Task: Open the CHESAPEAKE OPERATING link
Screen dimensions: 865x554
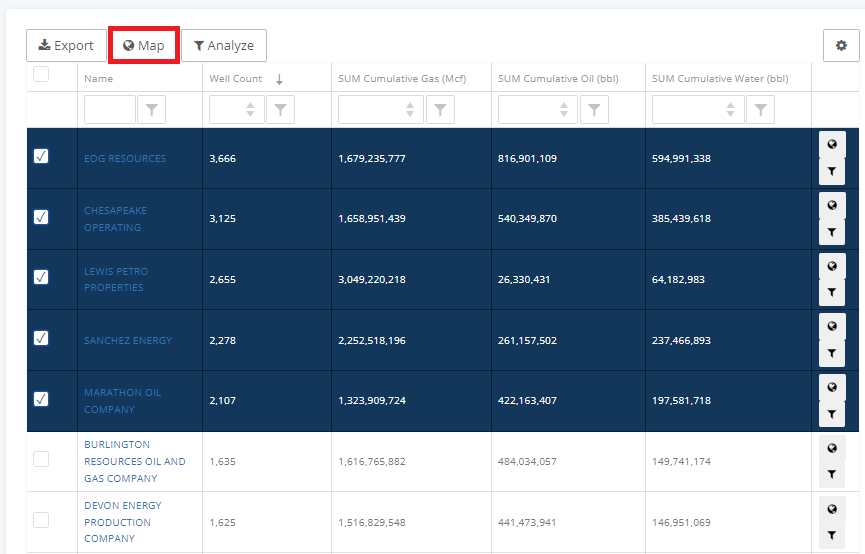Action: pyautogui.click(x=115, y=219)
